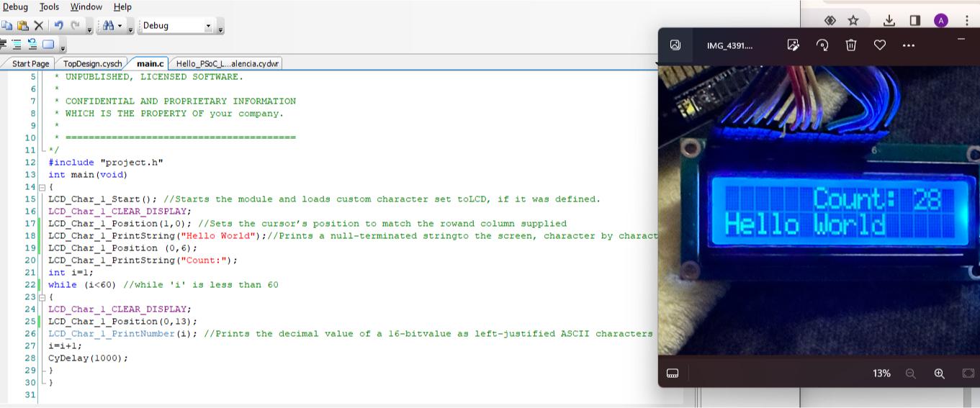
Task: Click the Undo arrow icon
Action: pyautogui.click(x=59, y=25)
